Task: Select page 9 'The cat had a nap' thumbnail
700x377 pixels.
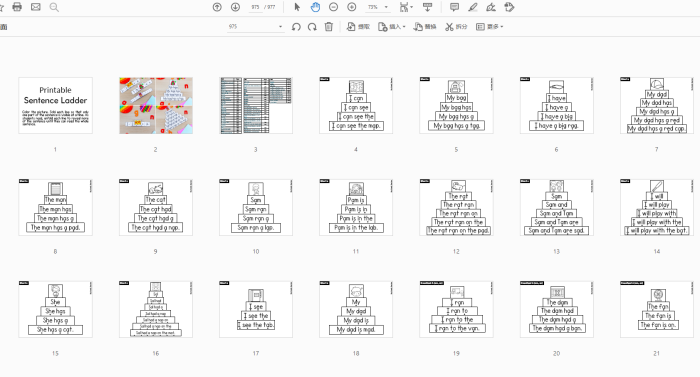Action: [x=156, y=207]
